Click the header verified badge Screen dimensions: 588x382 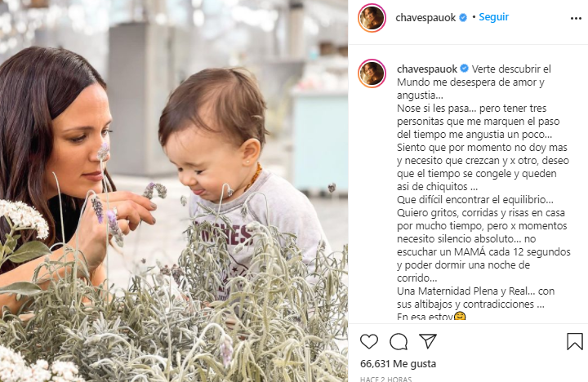(463, 17)
